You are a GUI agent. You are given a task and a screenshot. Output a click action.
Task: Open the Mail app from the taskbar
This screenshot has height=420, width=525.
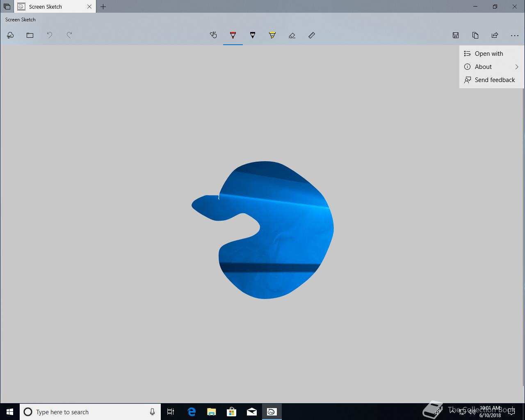point(251,412)
